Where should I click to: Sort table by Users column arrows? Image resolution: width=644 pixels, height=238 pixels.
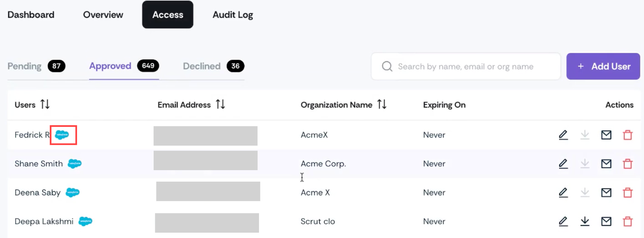point(45,105)
